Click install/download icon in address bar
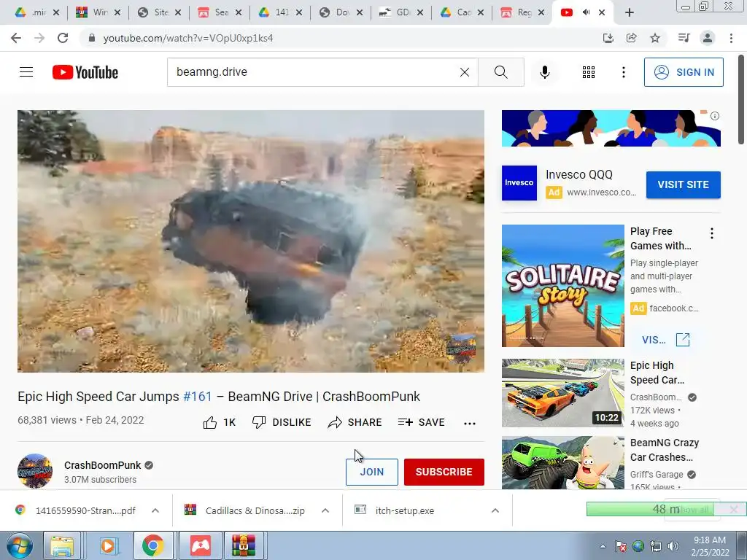Viewport: 747px width, 560px height. click(608, 38)
